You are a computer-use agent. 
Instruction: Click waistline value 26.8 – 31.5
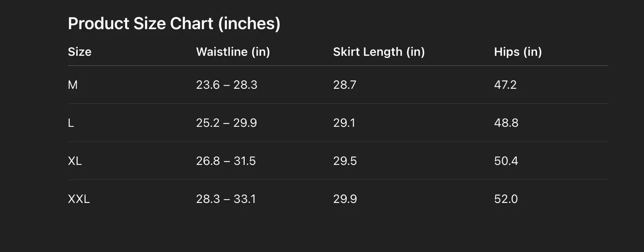(226, 161)
